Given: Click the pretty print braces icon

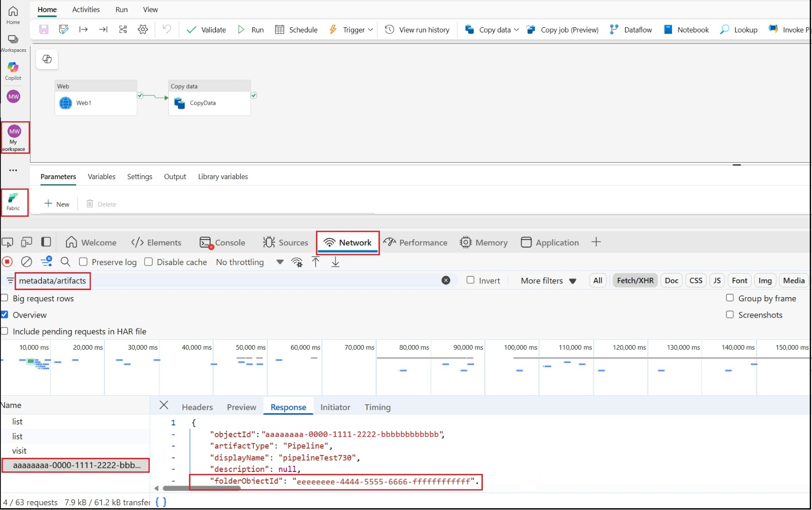Looking at the screenshot, I should click(161, 502).
